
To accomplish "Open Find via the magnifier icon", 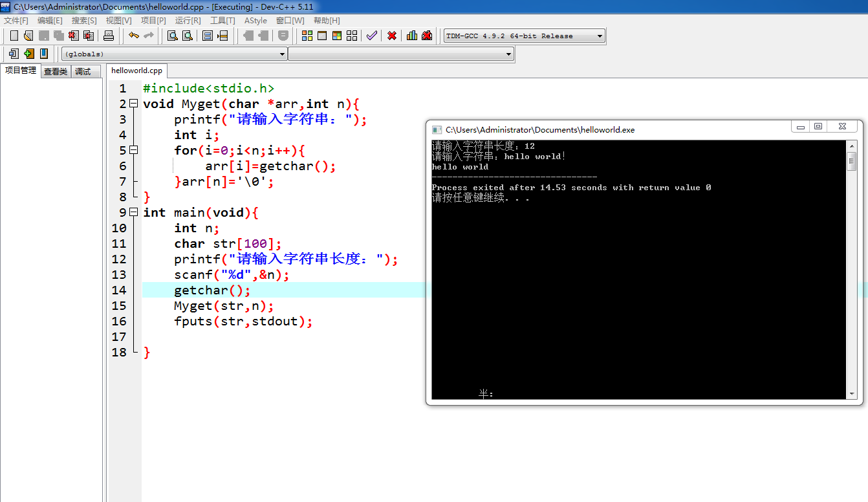I will 173,36.
